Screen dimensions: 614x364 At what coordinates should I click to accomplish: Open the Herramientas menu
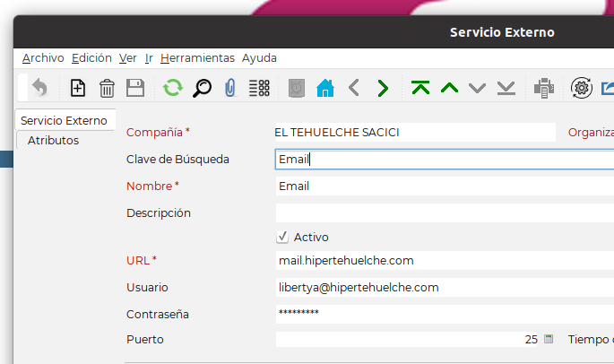[x=197, y=58]
